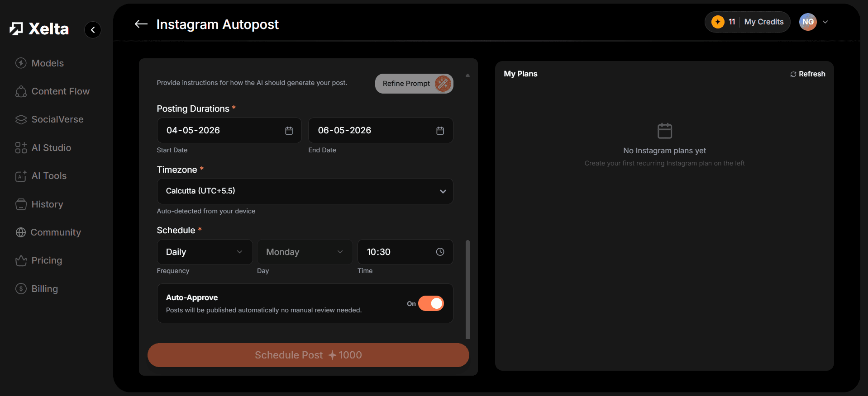Click the refresh icon in My Plans
868x396 pixels.
point(793,74)
